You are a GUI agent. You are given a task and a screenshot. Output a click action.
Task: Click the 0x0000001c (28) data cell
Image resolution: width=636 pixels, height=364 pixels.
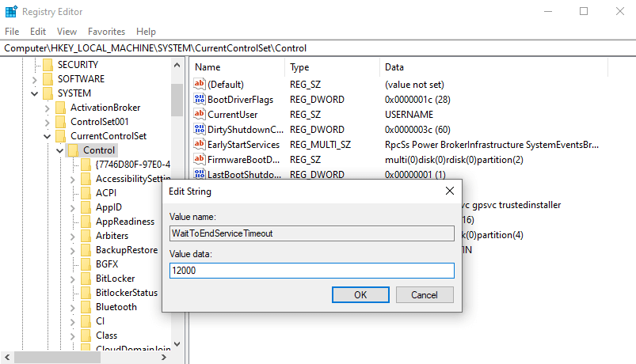(x=417, y=100)
